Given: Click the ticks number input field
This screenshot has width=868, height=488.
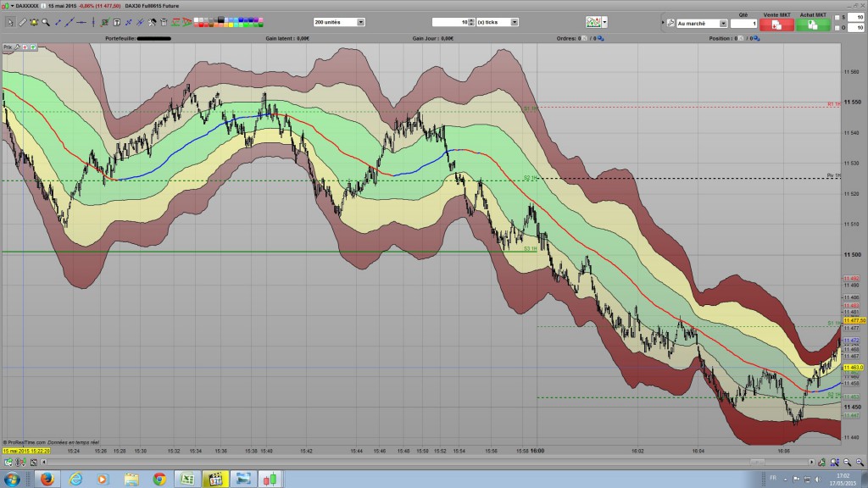Looking at the screenshot, I should coord(450,22).
